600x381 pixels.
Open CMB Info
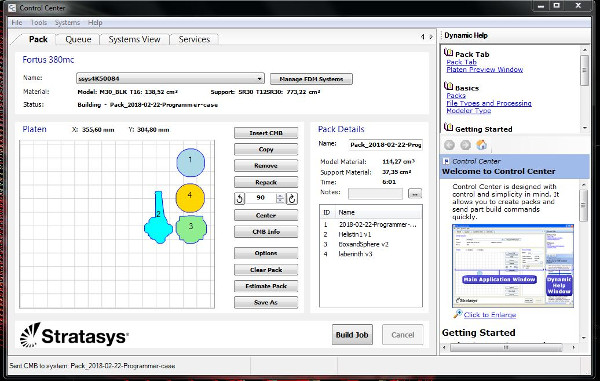click(266, 232)
